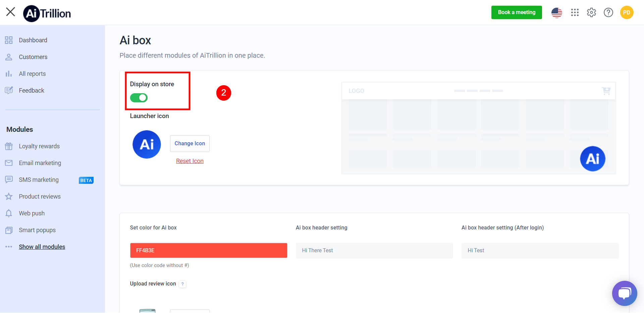644x313 pixels.
Task: Click the BETA badge beside SMS marketing
Action: [x=86, y=180]
